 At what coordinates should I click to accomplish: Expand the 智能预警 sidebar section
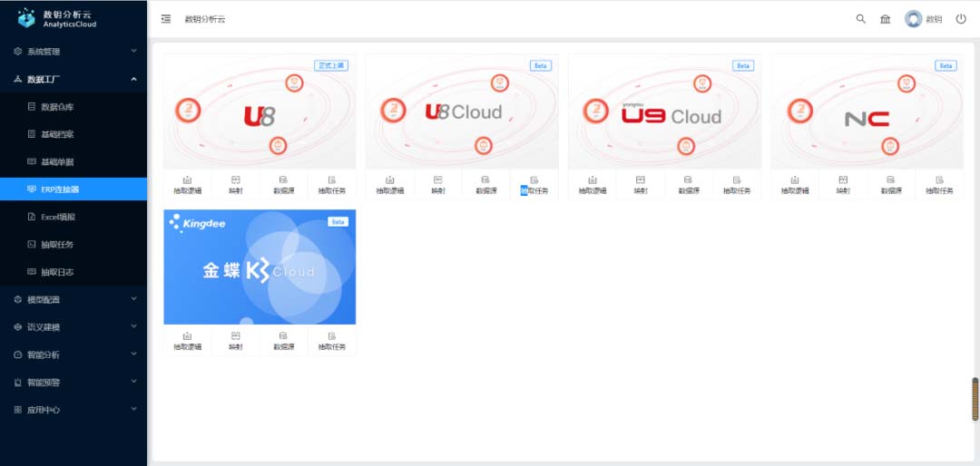[73, 383]
